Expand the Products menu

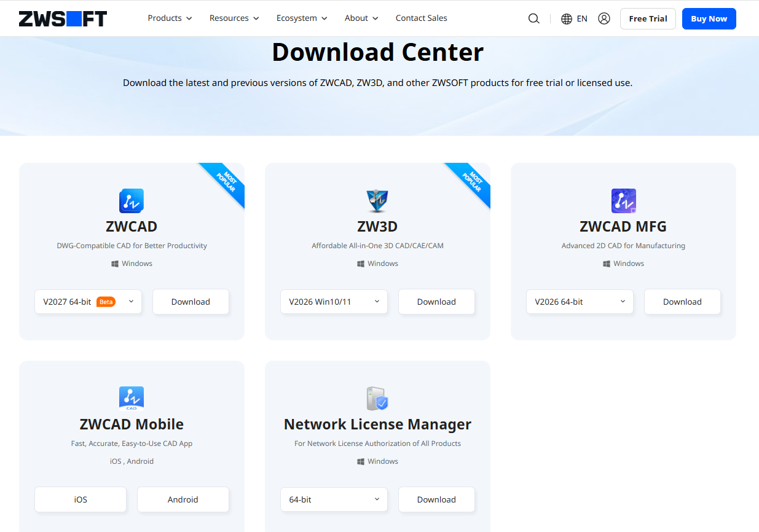(x=170, y=18)
